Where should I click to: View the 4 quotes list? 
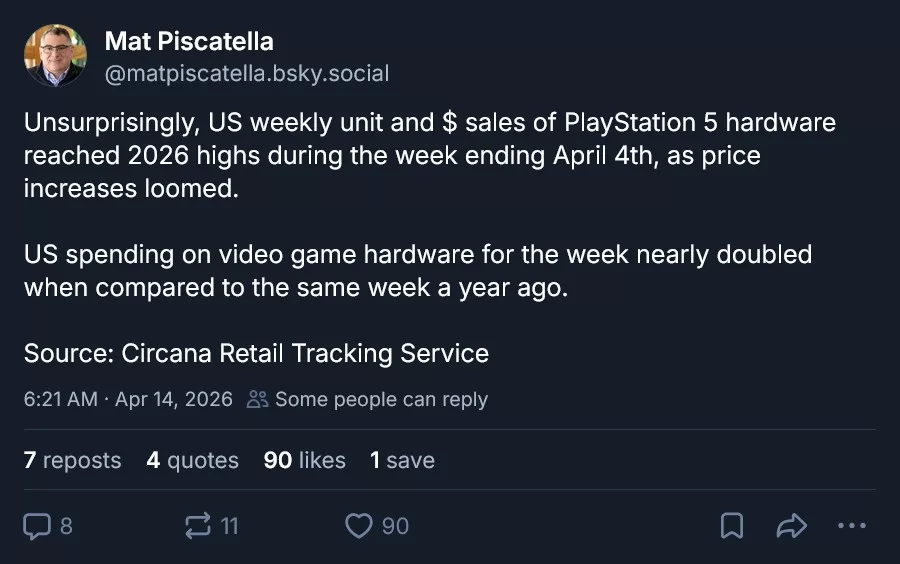192,461
